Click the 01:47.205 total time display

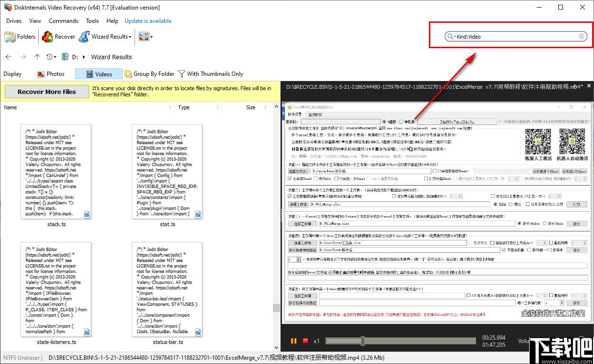point(494,345)
